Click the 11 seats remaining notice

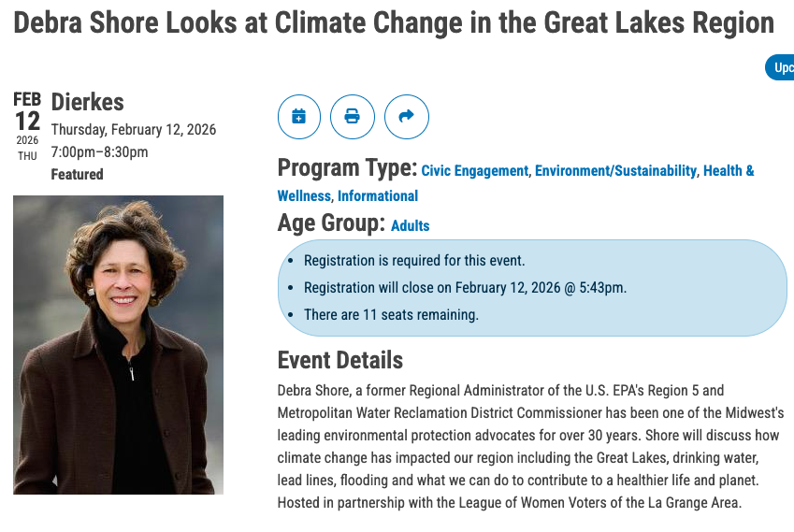click(391, 315)
